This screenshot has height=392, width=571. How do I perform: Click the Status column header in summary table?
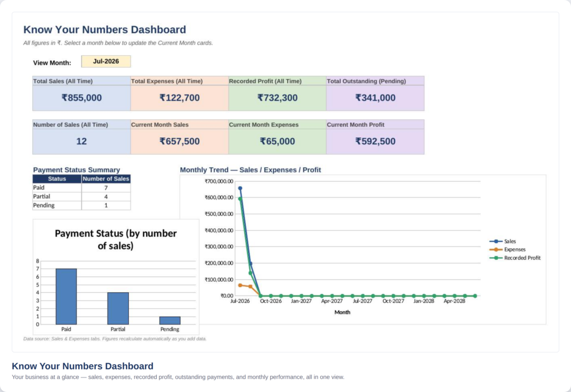[57, 179]
